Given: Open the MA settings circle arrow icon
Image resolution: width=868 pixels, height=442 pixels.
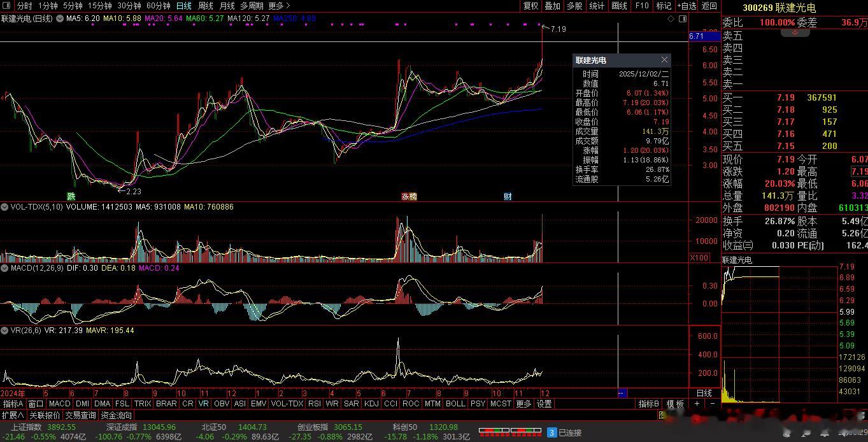Looking at the screenshot, I should click(x=60, y=19).
